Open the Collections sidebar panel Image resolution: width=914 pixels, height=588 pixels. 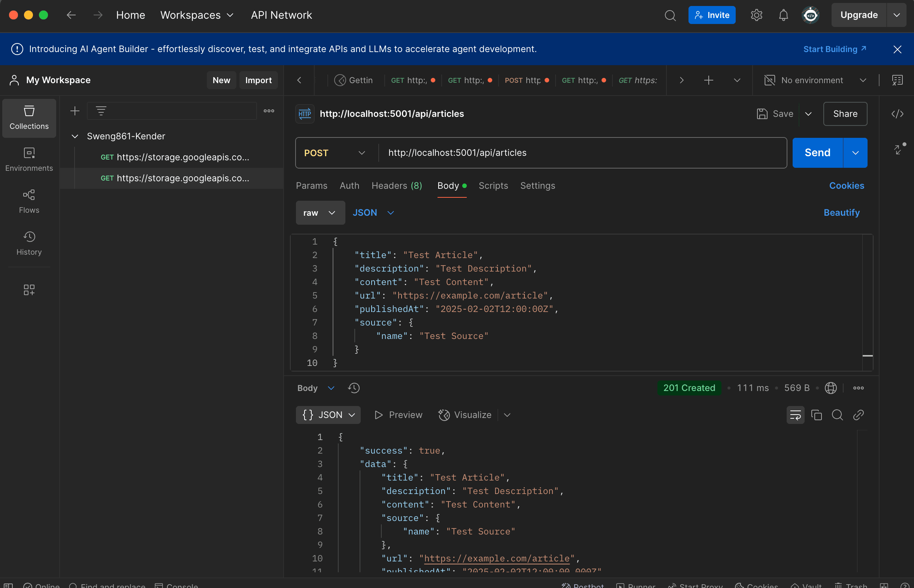point(29,118)
